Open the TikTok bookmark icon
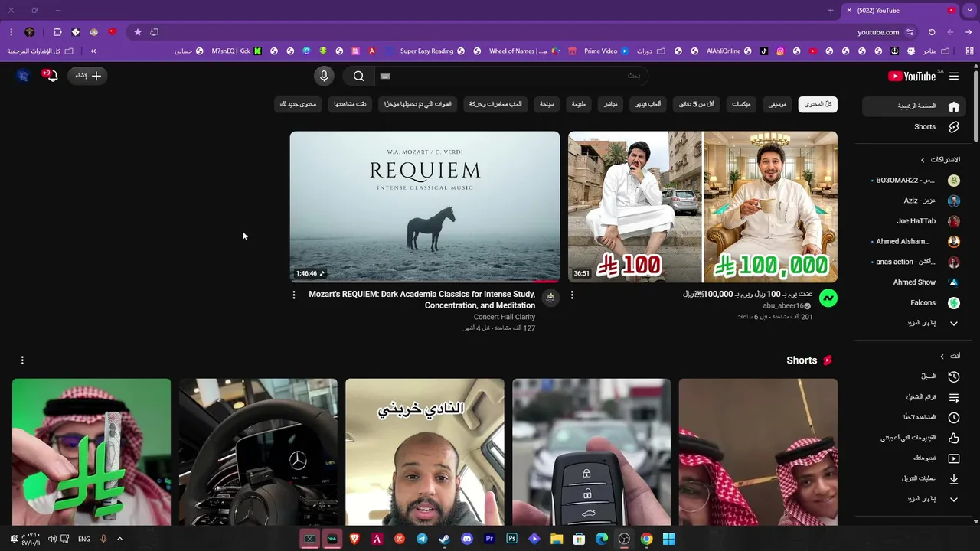Viewport: 980px width, 551px height. pyautogui.click(x=764, y=51)
